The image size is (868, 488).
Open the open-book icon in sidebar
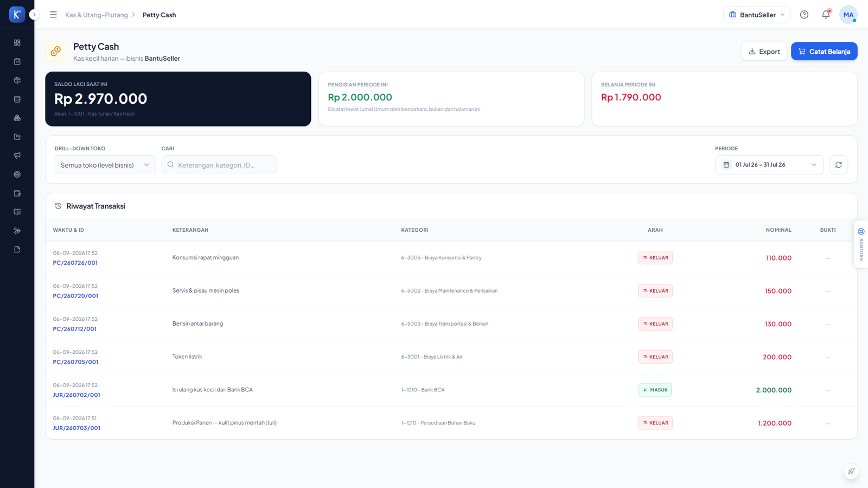coord(17,212)
